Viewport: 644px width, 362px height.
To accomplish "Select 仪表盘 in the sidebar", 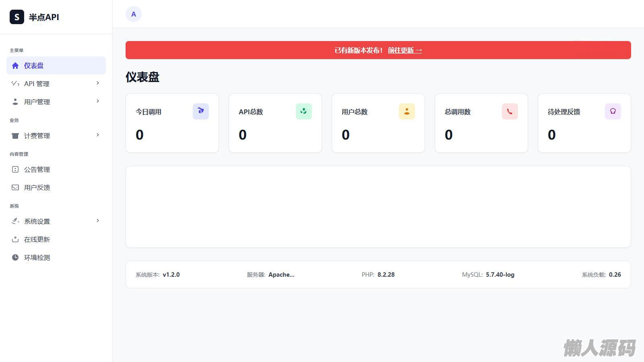I will [56, 66].
